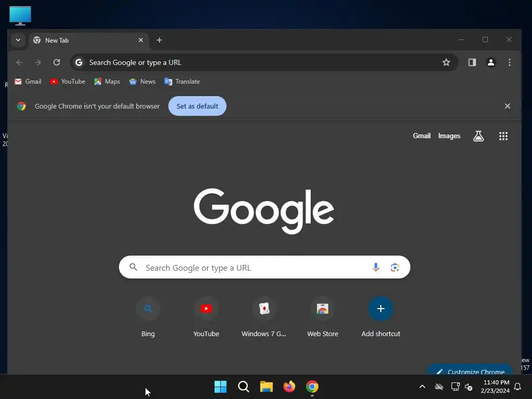Start voice search with microphone icon

click(x=376, y=267)
